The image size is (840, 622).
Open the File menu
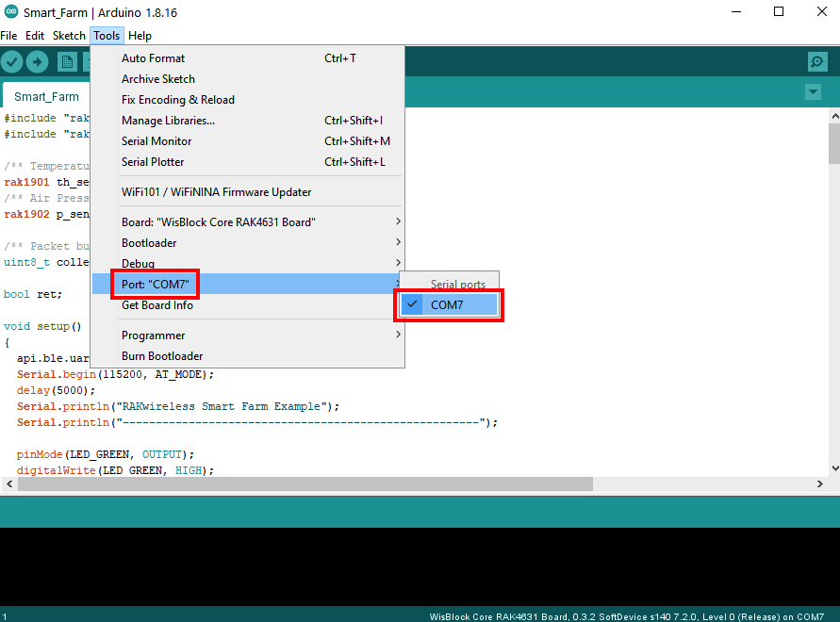click(8, 36)
